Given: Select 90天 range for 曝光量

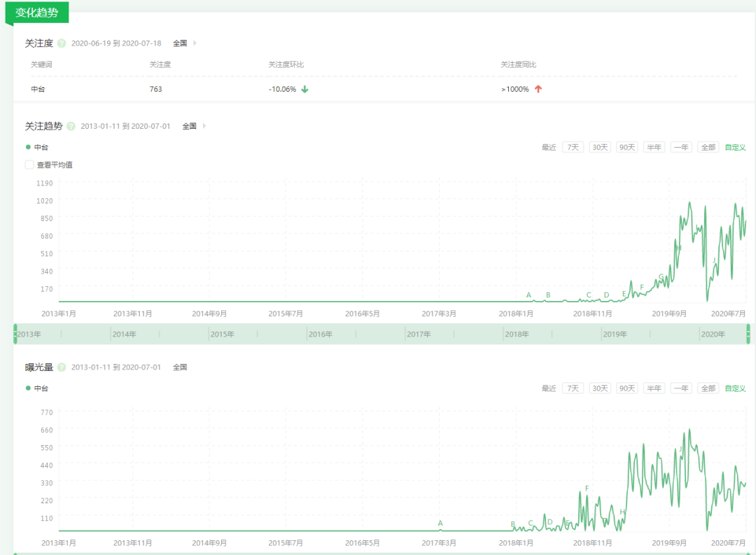Looking at the screenshot, I should pyautogui.click(x=626, y=388).
